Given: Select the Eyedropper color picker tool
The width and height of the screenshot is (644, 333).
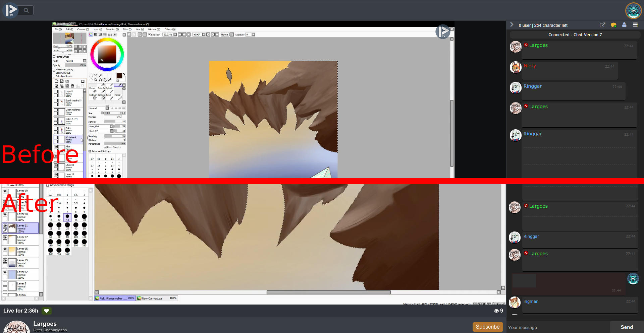Looking at the screenshot, I should (x=110, y=80).
